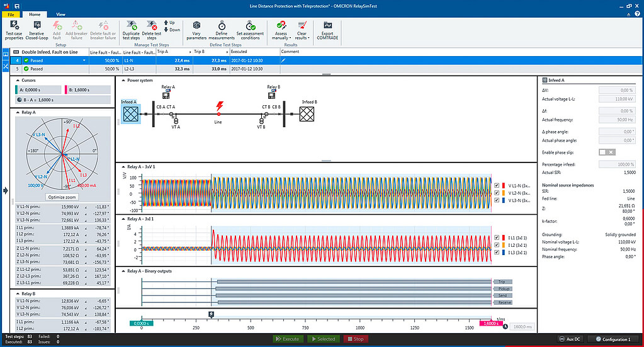Click the Execute button
This screenshot has width=644, height=347.
click(288, 339)
